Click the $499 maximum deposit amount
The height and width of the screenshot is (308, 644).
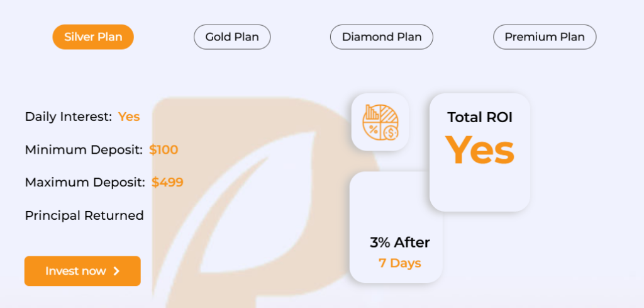[x=167, y=183]
